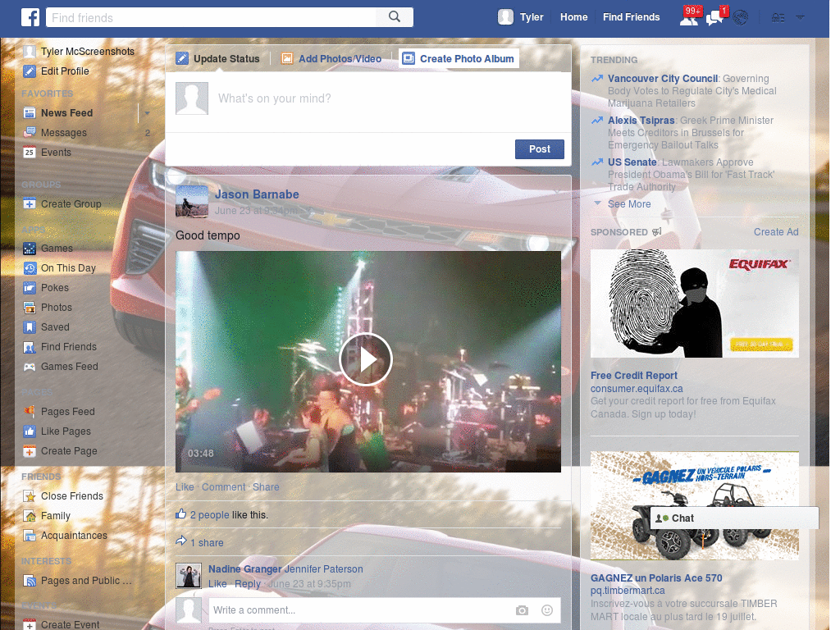Play Jason Barnabe's concert video
This screenshot has width=840, height=630.
point(367,359)
